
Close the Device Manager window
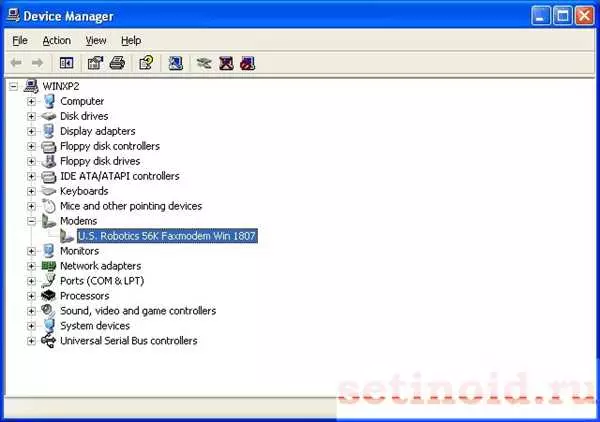coord(584,16)
